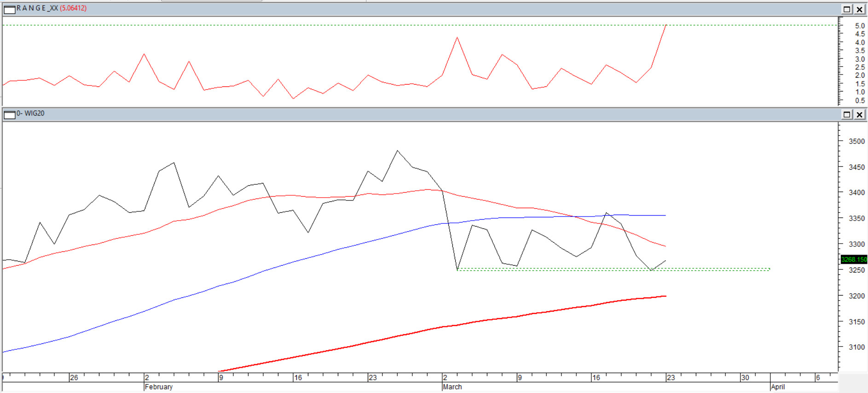Image resolution: width=868 pixels, height=393 pixels.
Task: Click the WIG20 chart title label
Action: pos(31,114)
